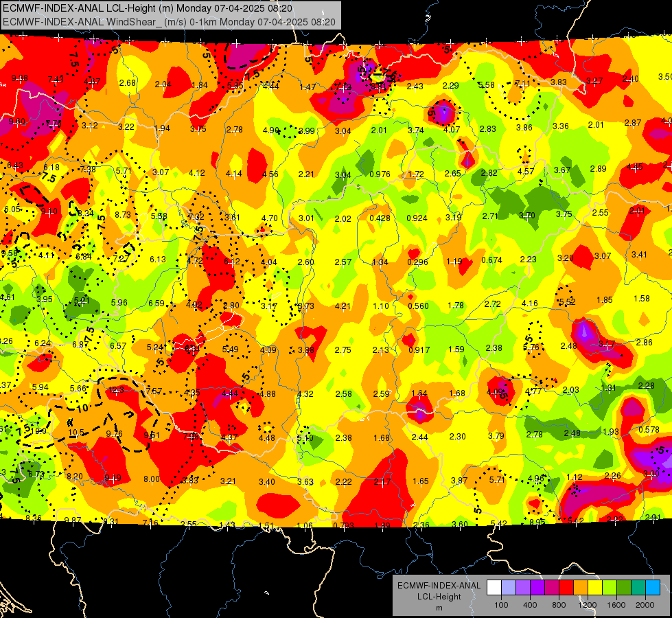Click the 'ECMWF-INDEX-ANAL' label in the legend box
The height and width of the screenshot is (618, 672).
pyautogui.click(x=439, y=586)
